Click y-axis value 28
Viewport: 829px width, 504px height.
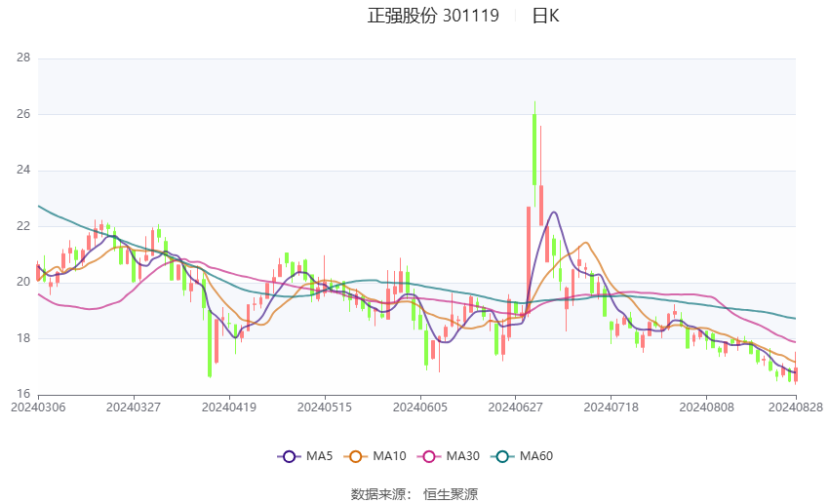point(23,58)
